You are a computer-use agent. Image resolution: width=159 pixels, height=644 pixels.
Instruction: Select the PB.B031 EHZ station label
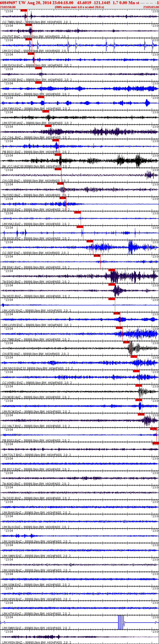click(x=36, y=152)
